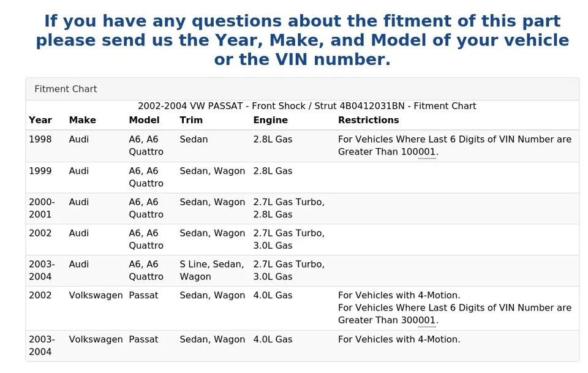Click the 2000-2001 year cell
This screenshot has height=373, width=588.
tap(42, 208)
